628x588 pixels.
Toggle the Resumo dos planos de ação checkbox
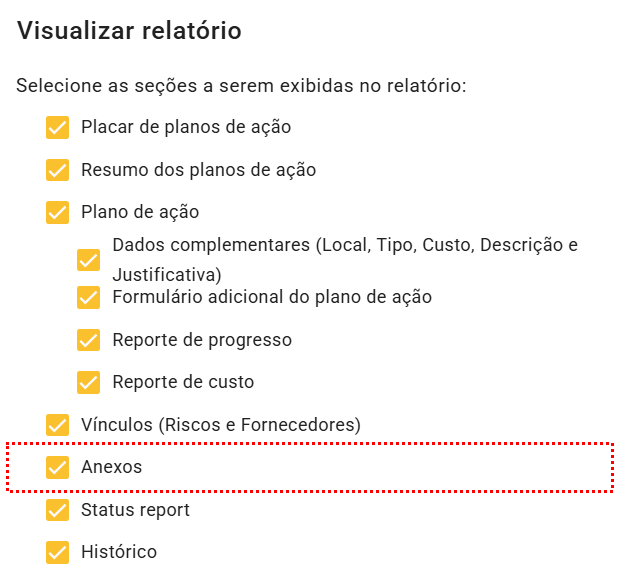coord(58,170)
